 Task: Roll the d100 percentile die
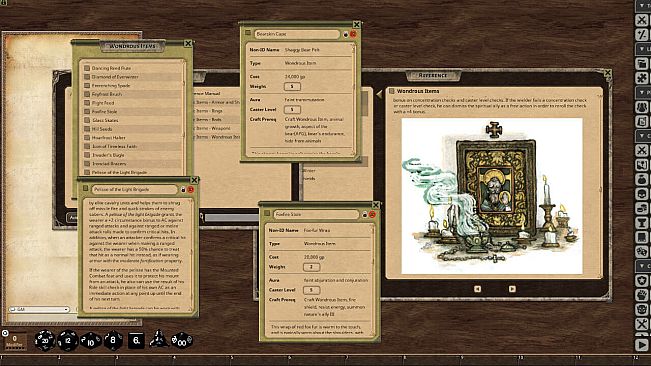pos(182,340)
